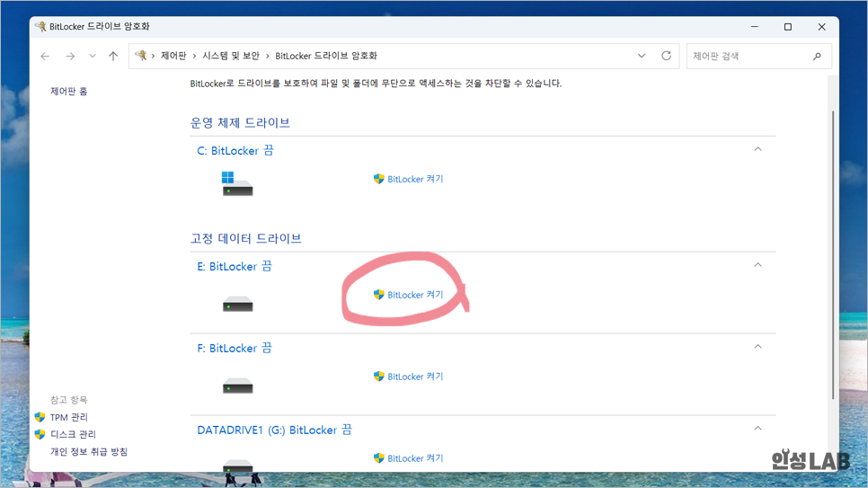Select 시스템 및 보안 in the breadcrumb

pyautogui.click(x=231, y=56)
